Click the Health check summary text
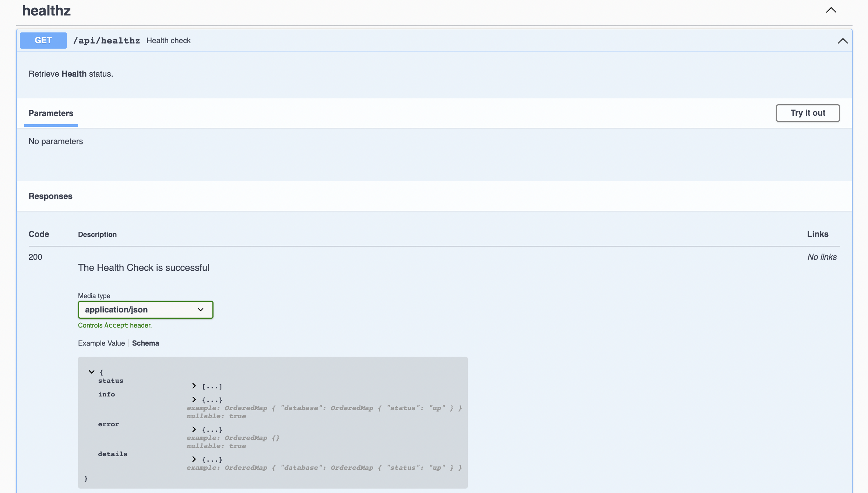Viewport: 868px width, 493px height. click(168, 41)
